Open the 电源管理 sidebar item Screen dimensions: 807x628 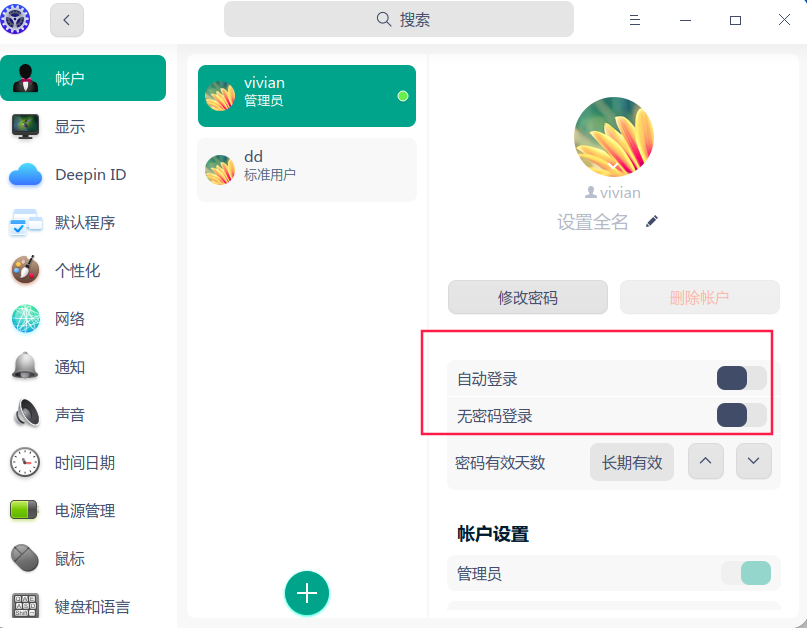pos(84,511)
